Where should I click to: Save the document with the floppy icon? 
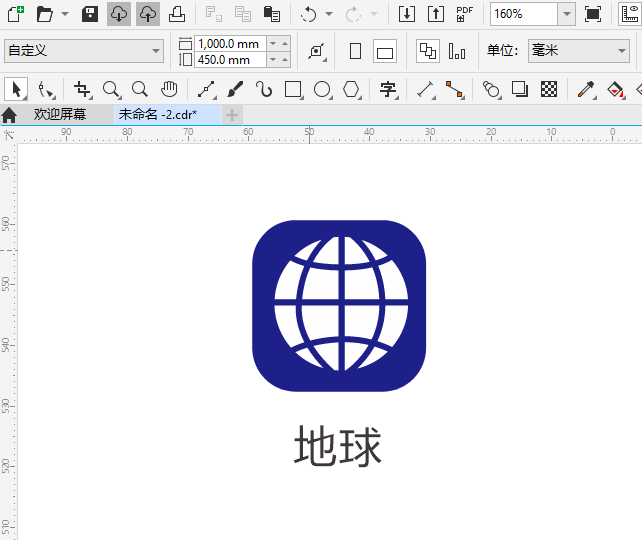[x=90, y=14]
